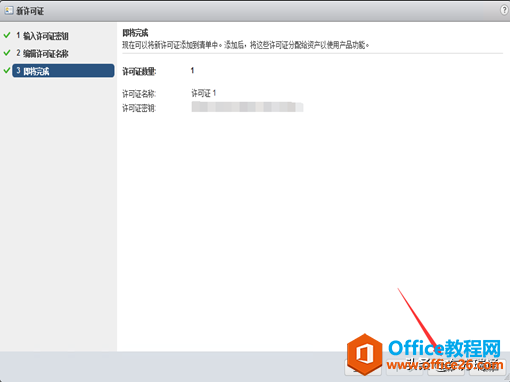The height and width of the screenshot is (382, 510).
Task: Click the blurred license key value
Action: (x=247, y=107)
